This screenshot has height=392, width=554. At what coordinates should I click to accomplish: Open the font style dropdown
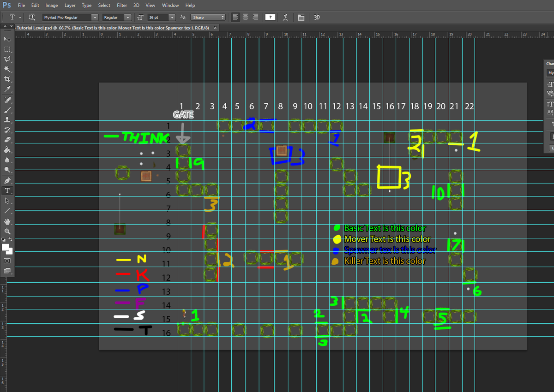[x=127, y=18]
